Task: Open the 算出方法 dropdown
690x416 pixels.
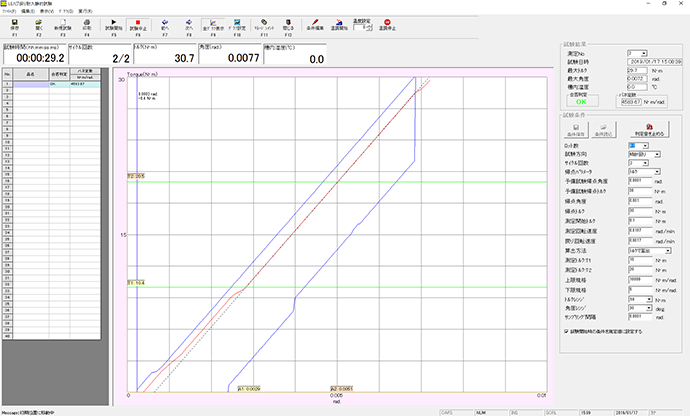Action: pos(668,250)
